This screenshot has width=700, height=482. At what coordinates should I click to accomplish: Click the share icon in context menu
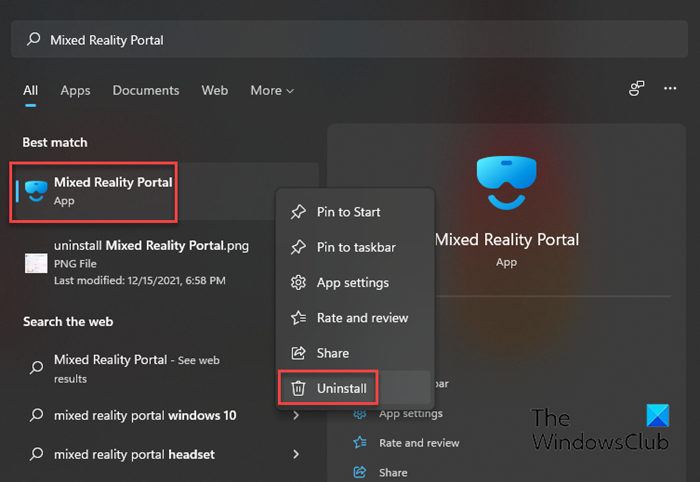tap(298, 353)
